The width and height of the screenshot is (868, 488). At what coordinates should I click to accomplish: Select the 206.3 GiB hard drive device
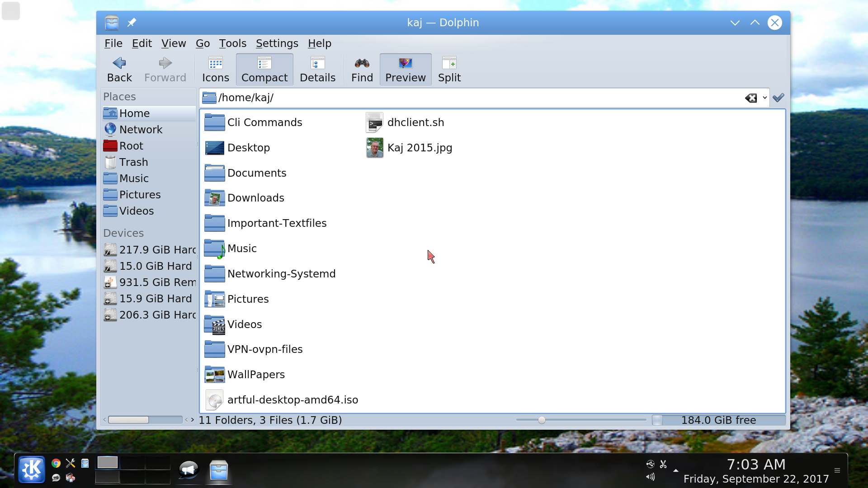point(149,315)
